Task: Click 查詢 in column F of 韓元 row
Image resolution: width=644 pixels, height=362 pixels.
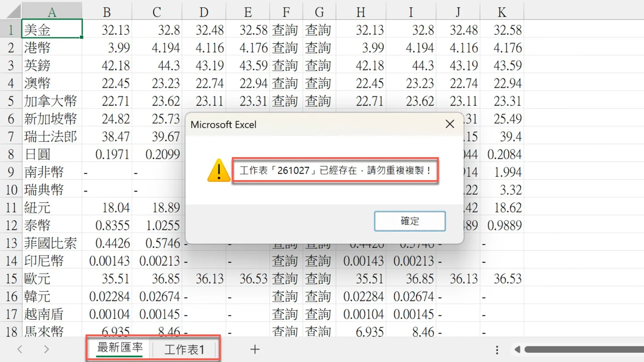Action: tap(286, 296)
